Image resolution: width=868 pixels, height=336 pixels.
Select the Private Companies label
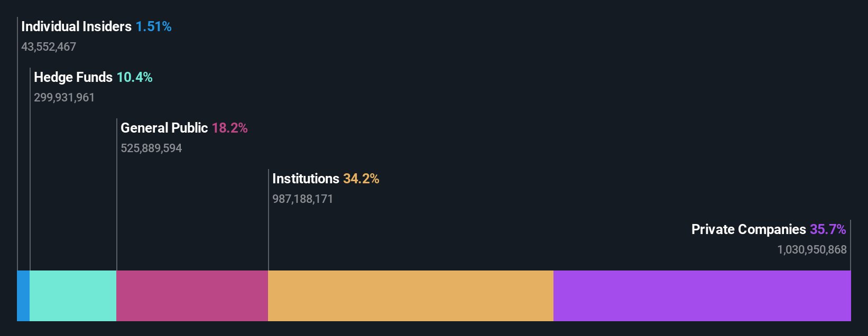point(749,229)
